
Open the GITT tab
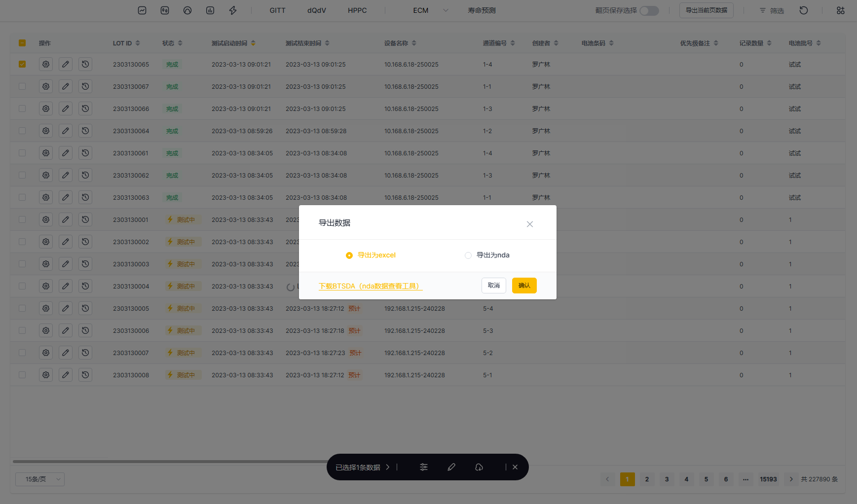coord(277,10)
